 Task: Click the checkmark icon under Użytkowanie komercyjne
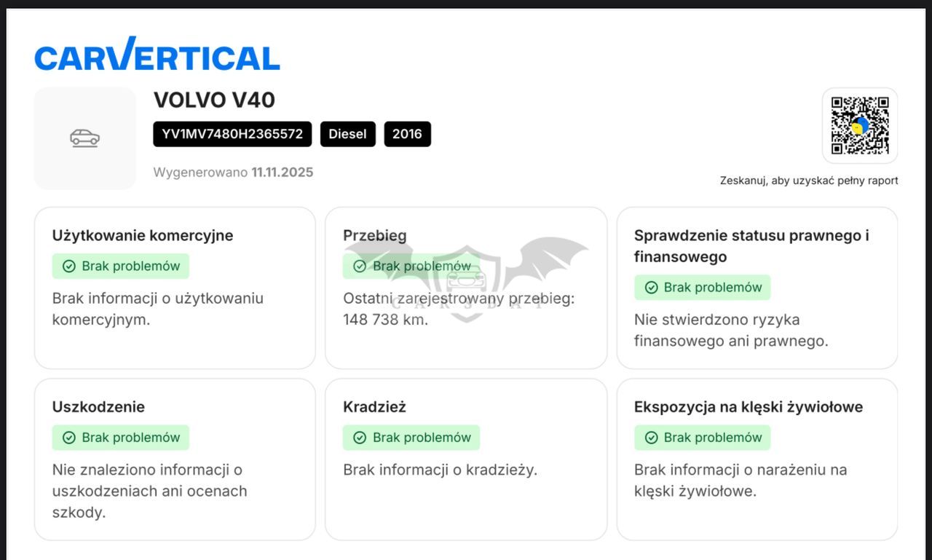point(69,267)
